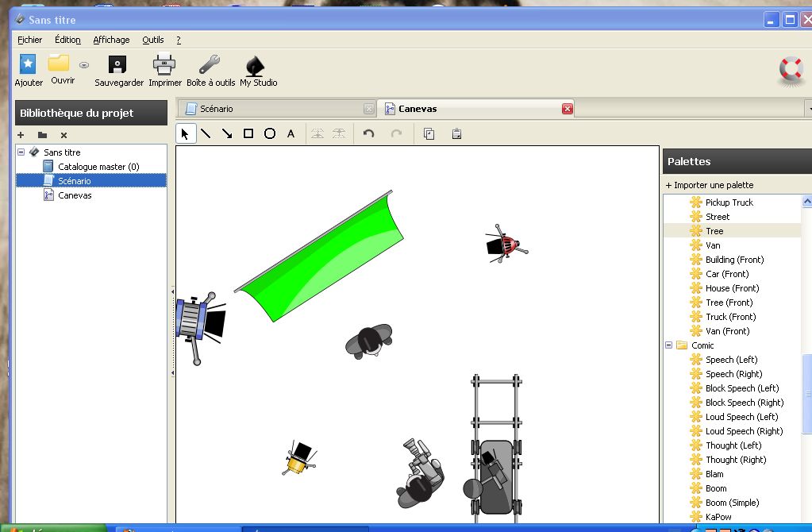The height and width of the screenshot is (532, 812).
Task: Select the actor figure at canvas center
Action: (x=369, y=341)
